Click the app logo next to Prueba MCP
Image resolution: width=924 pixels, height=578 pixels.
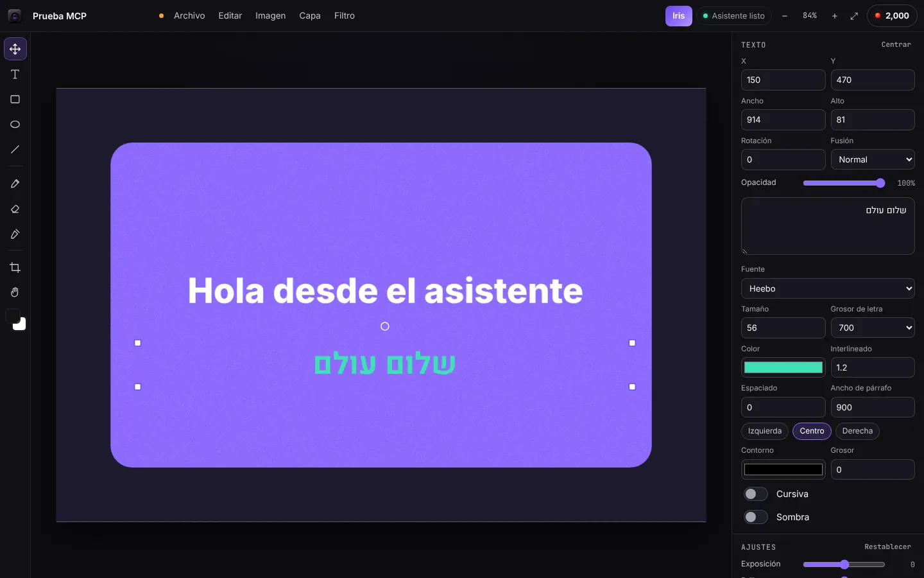coord(15,16)
